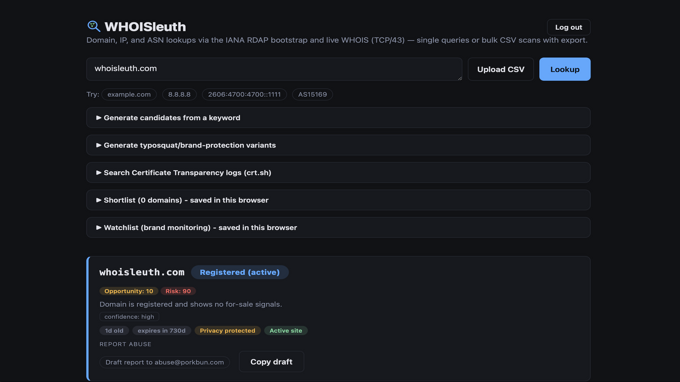The image size is (680, 382).
Task: Click the Active site tag
Action: click(286, 330)
